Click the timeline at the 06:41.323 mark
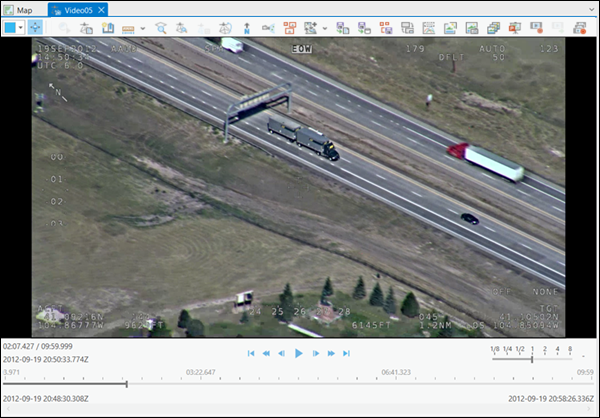600x418 pixels. [397, 382]
